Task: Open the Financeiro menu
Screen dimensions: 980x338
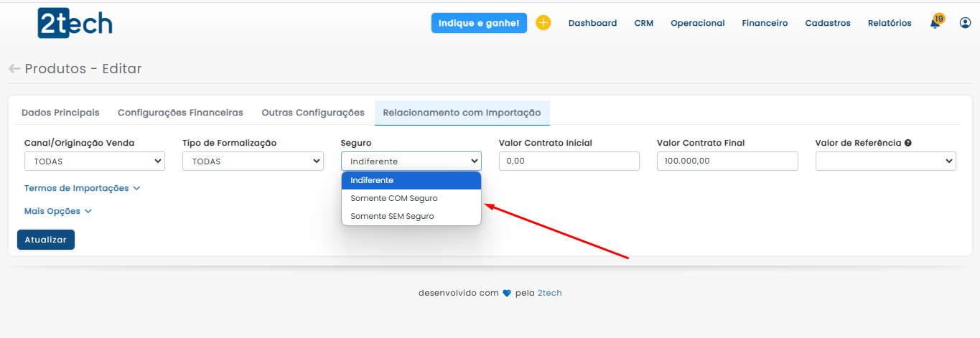Action: click(x=765, y=23)
